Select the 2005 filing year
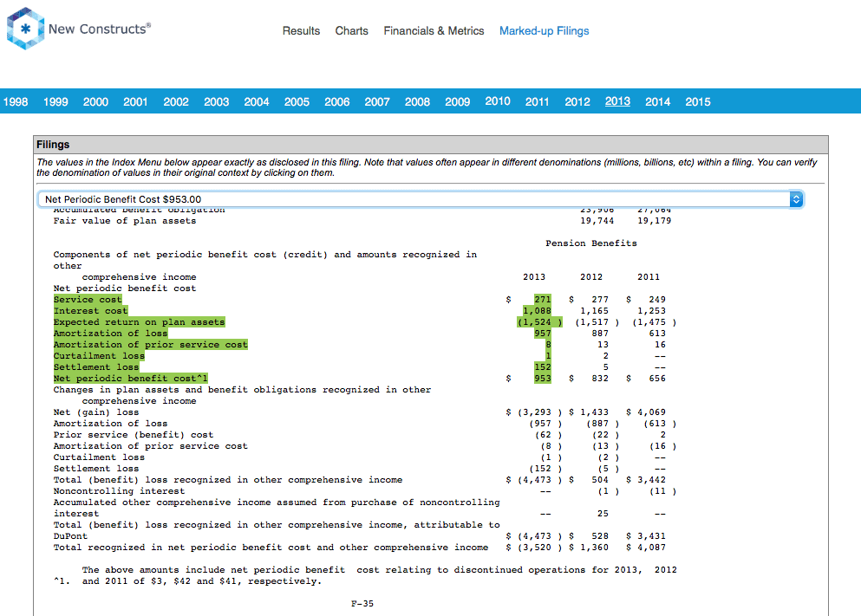Screen dimensions: 861x616 [x=297, y=101]
